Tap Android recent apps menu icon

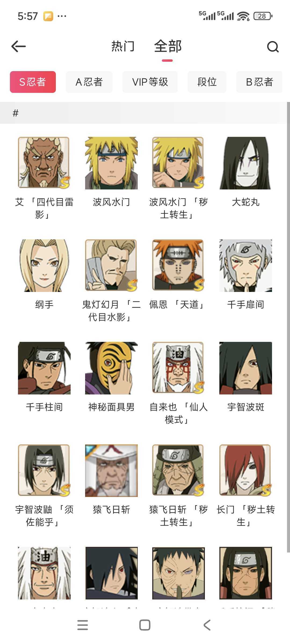coord(82,625)
